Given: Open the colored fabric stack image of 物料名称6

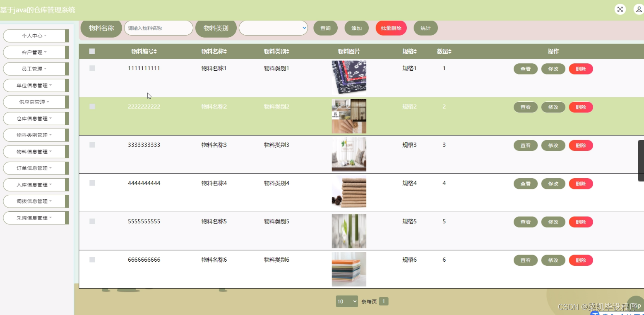Looking at the screenshot, I should (x=349, y=269).
